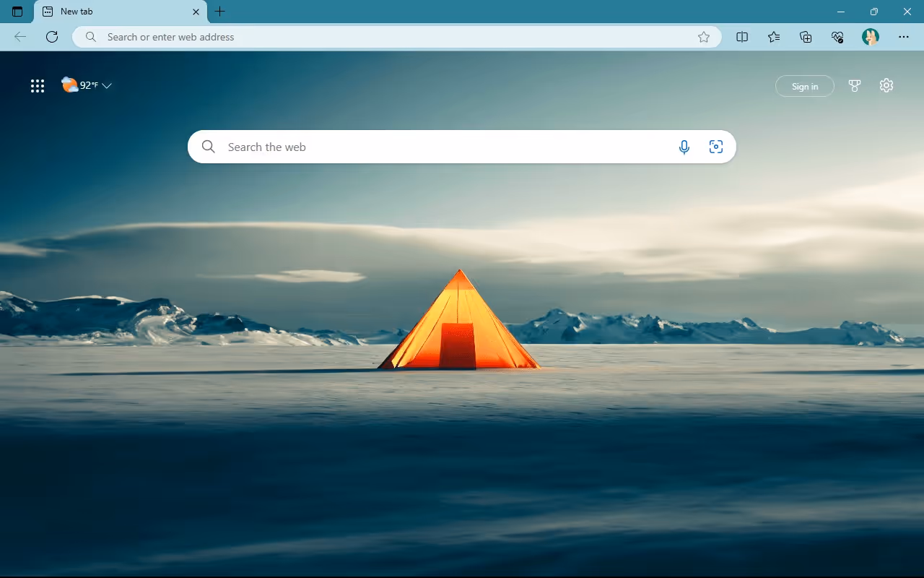The width and height of the screenshot is (924, 578).
Task: Click the Sign in button
Action: click(x=805, y=86)
